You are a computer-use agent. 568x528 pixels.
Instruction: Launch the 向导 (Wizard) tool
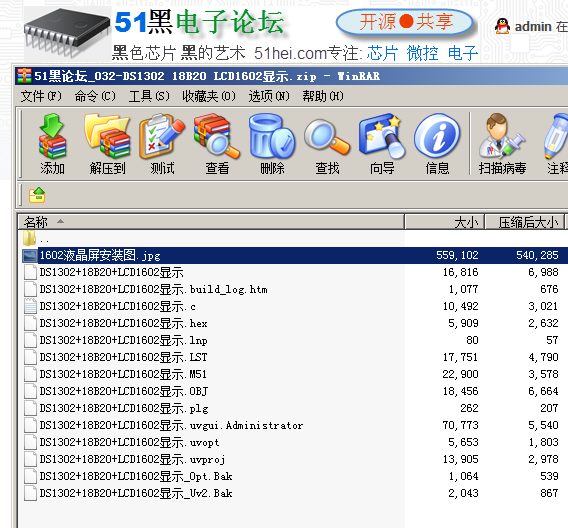(x=382, y=144)
